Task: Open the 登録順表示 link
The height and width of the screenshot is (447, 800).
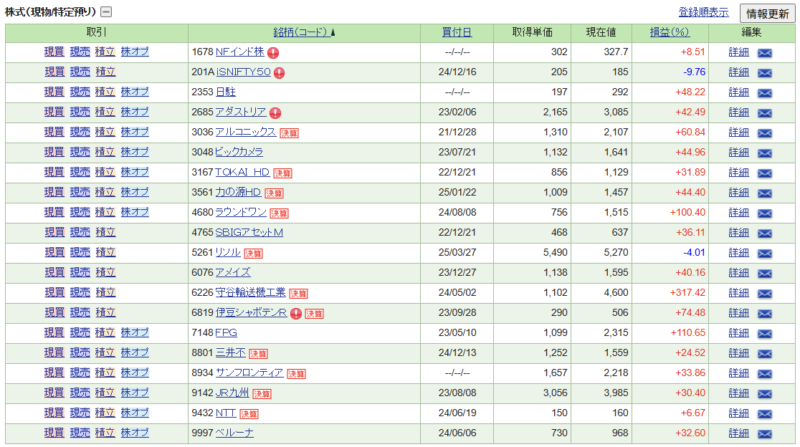Action: 703,12
